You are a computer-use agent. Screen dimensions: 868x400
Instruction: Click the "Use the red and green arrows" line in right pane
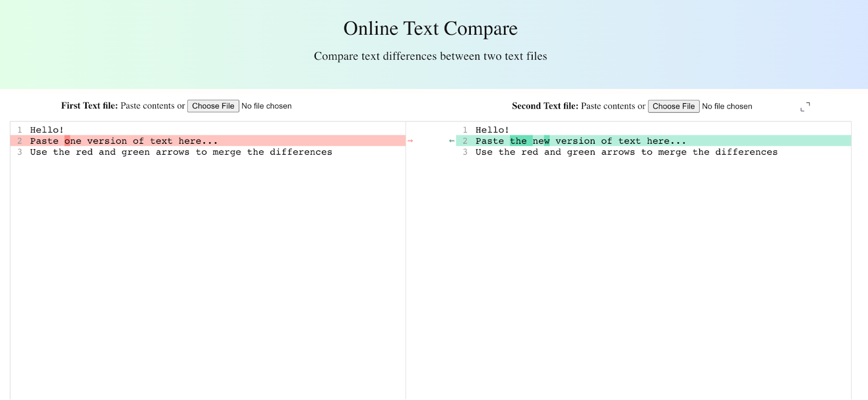tap(627, 153)
